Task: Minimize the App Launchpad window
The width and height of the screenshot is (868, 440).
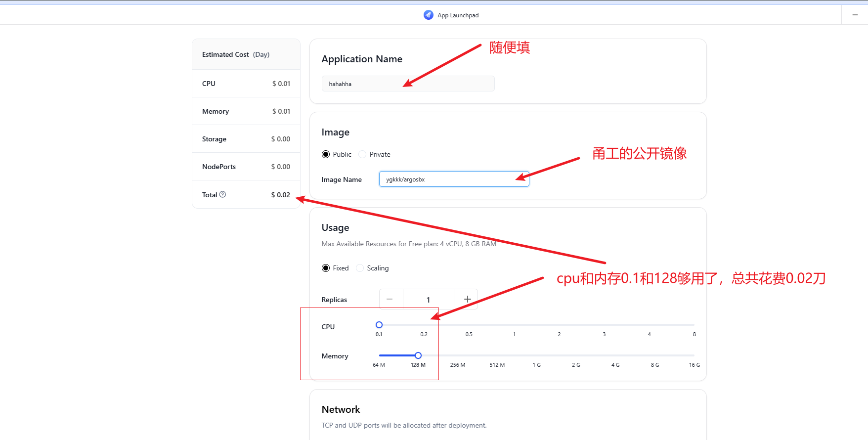Action: (x=855, y=15)
